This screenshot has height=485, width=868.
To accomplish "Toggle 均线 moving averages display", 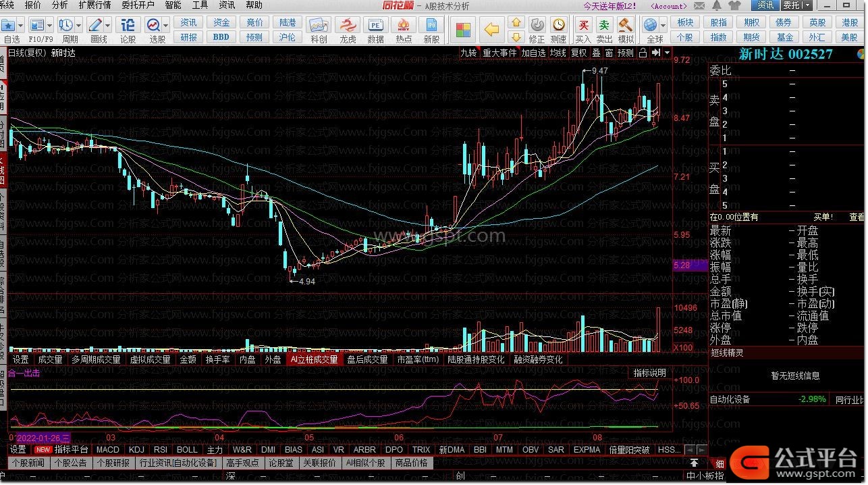I will pyautogui.click(x=558, y=53).
